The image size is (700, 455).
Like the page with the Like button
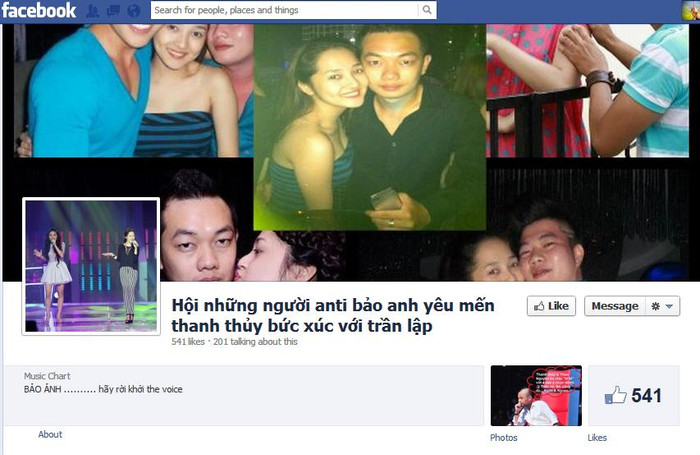click(551, 306)
